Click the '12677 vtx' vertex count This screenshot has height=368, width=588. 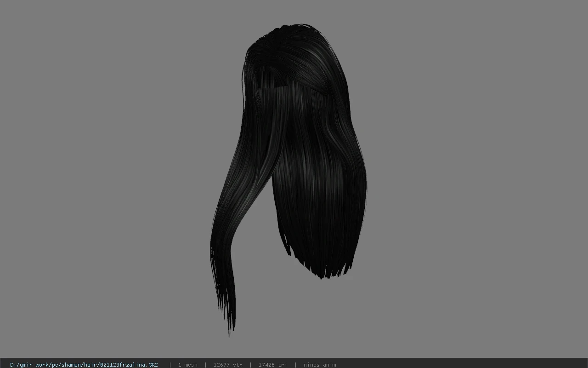click(x=228, y=365)
